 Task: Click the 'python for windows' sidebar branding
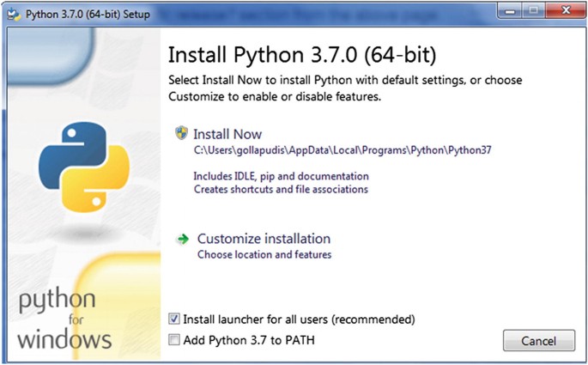[64, 320]
